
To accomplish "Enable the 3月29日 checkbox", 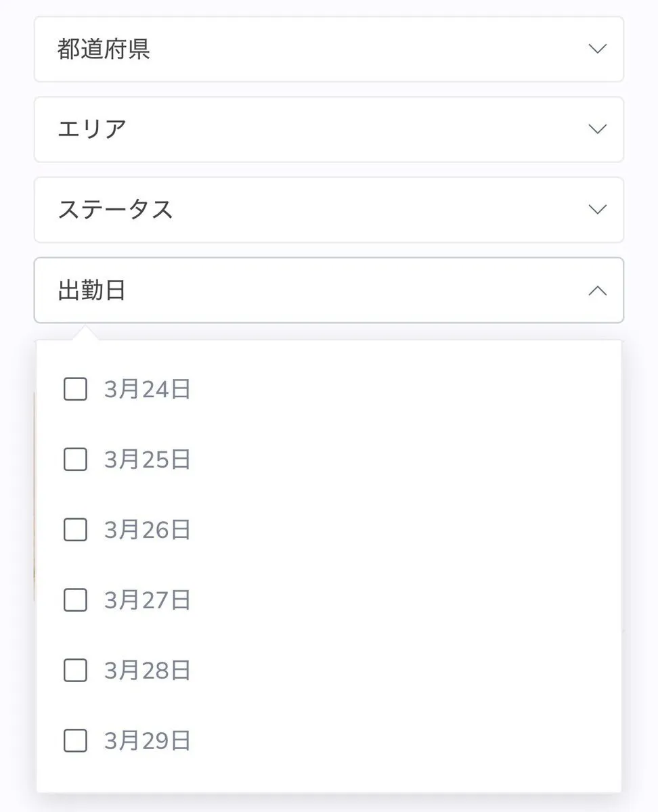I will [75, 741].
